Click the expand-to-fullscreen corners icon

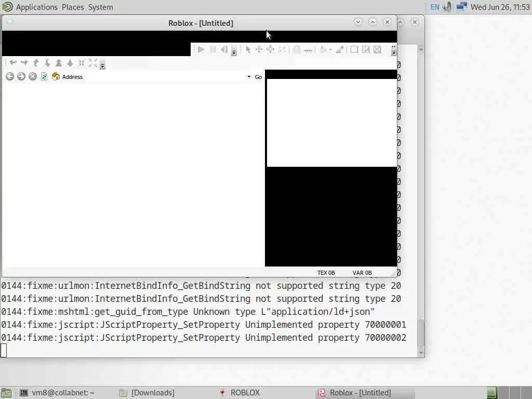(93, 63)
